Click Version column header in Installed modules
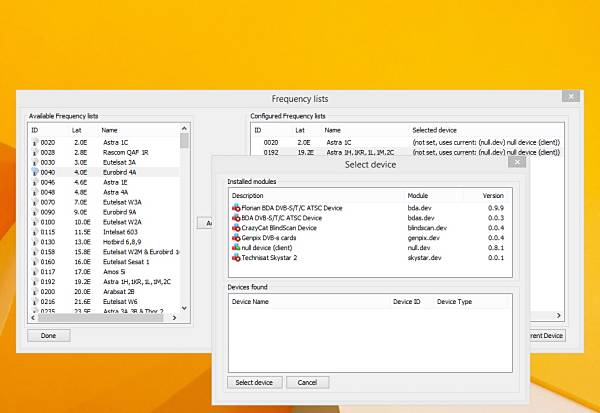This screenshot has width=600, height=413. (487, 196)
